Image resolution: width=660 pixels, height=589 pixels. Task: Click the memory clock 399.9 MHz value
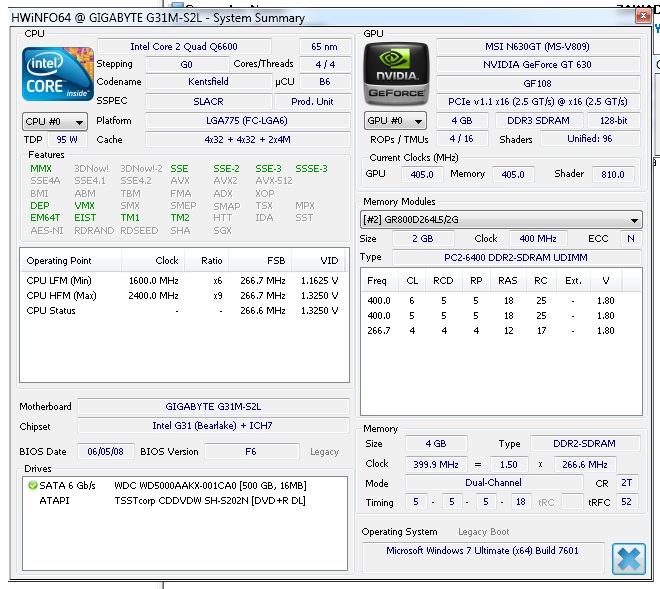click(436, 464)
